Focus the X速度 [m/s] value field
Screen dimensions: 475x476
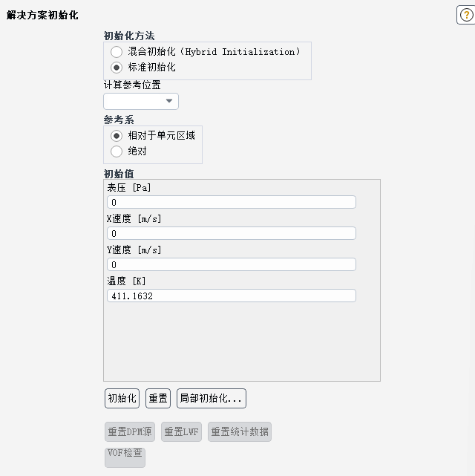pos(231,233)
